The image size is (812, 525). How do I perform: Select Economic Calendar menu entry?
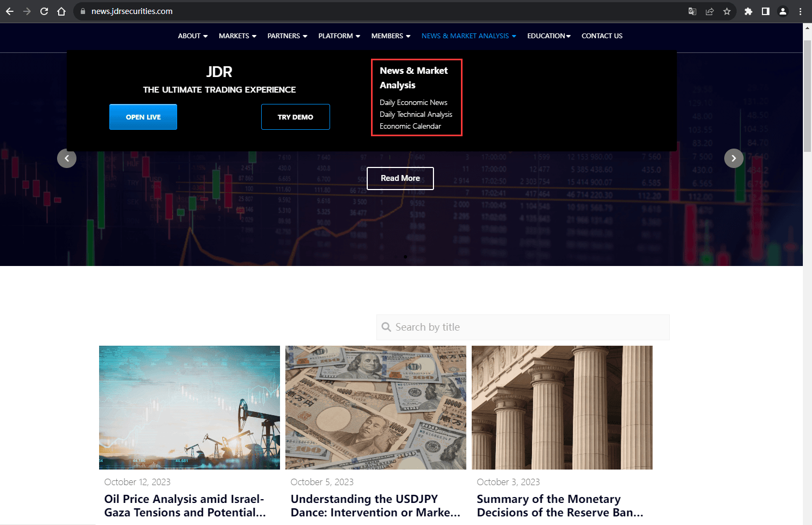[x=410, y=126]
